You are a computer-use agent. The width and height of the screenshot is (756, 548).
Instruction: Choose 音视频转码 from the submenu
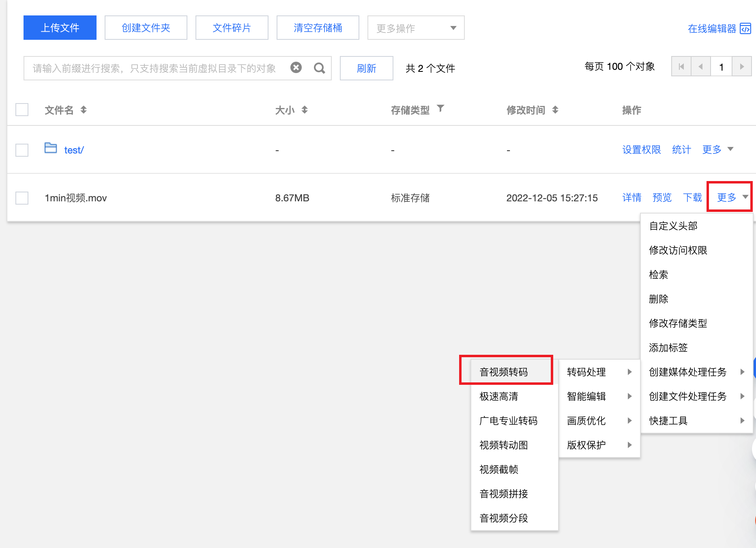pyautogui.click(x=504, y=372)
